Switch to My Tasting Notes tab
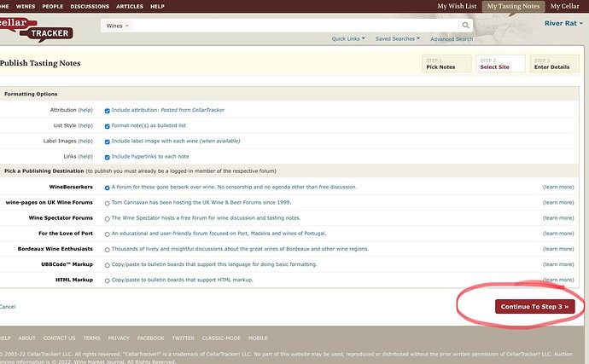Image resolution: width=589 pixels, height=364 pixels. [x=513, y=6]
